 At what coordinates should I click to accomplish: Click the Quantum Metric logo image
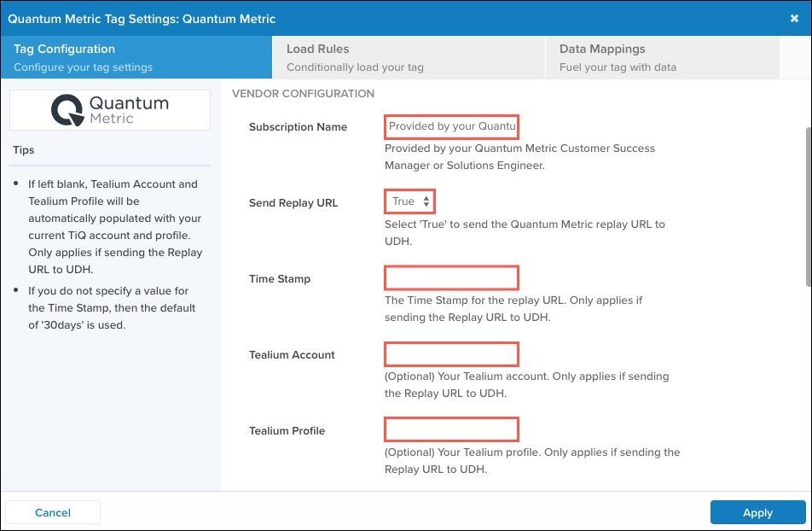110,110
